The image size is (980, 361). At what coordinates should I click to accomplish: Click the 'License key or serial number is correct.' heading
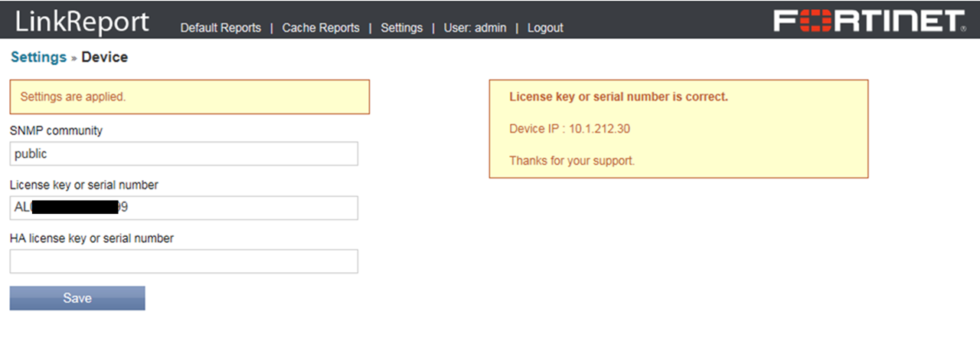pyautogui.click(x=619, y=97)
